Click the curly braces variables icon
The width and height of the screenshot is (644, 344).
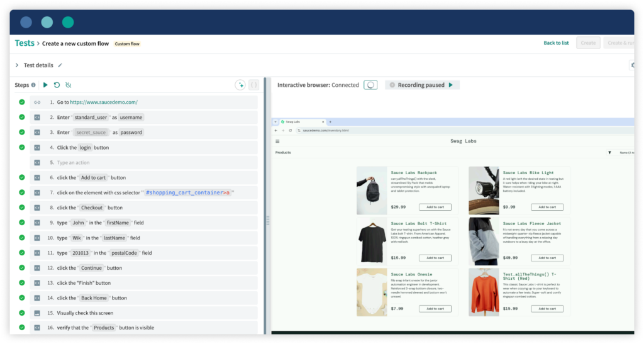click(254, 85)
